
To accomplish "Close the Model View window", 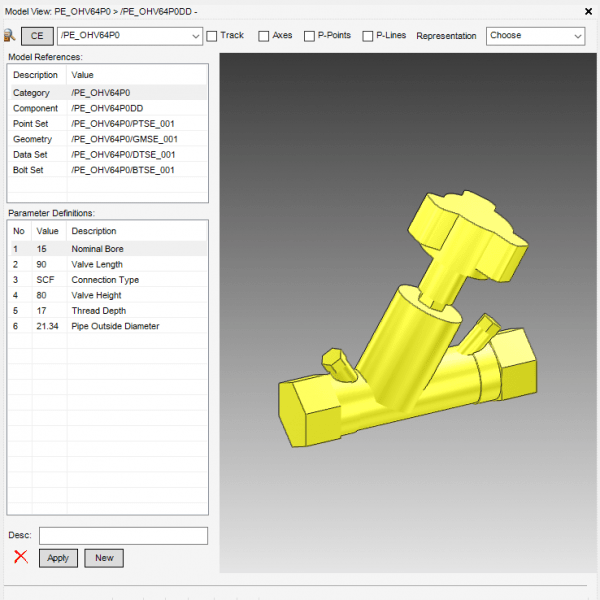I will coord(586,11).
